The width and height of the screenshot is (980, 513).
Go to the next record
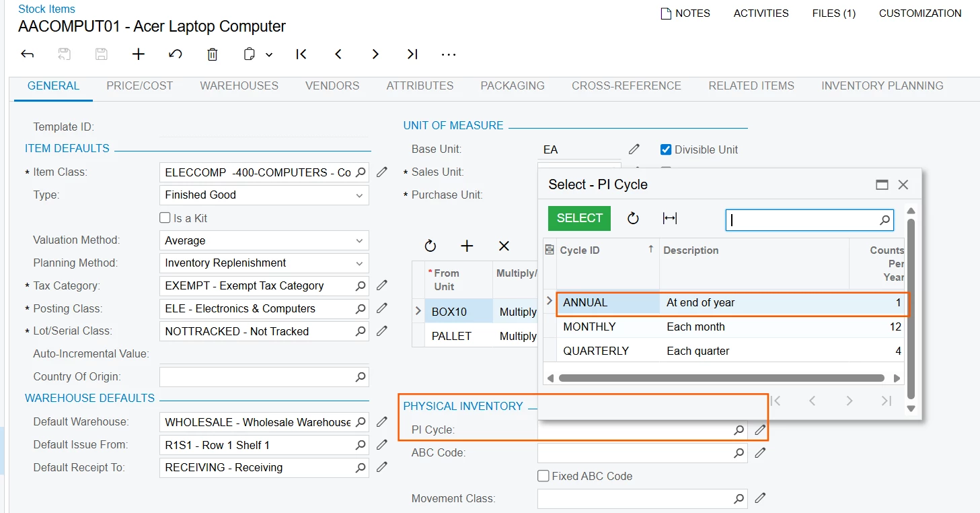375,55
